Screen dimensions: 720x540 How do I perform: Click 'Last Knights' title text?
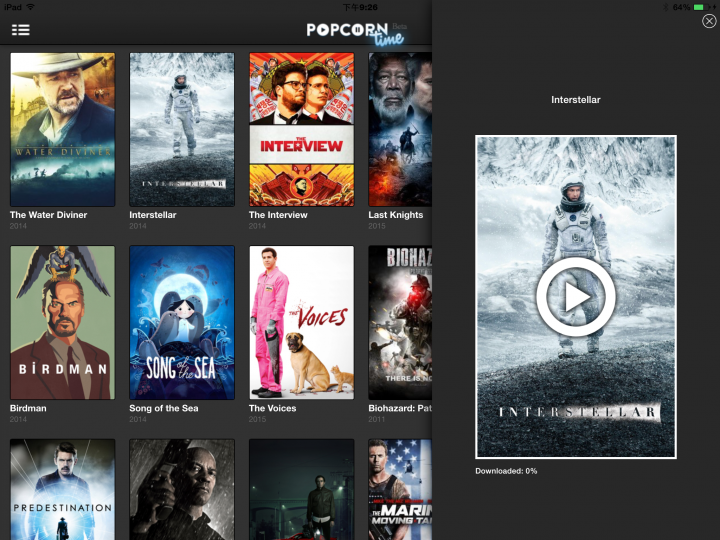[395, 215]
